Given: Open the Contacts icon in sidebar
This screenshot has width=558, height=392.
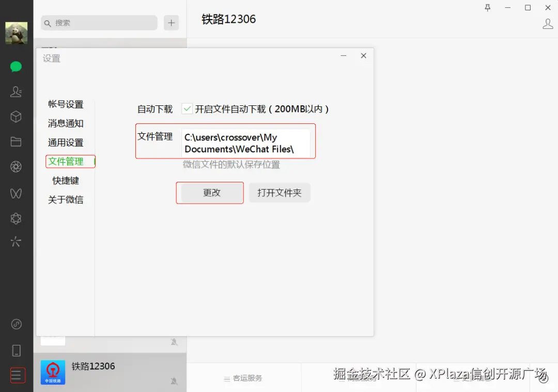Looking at the screenshot, I should [x=16, y=92].
